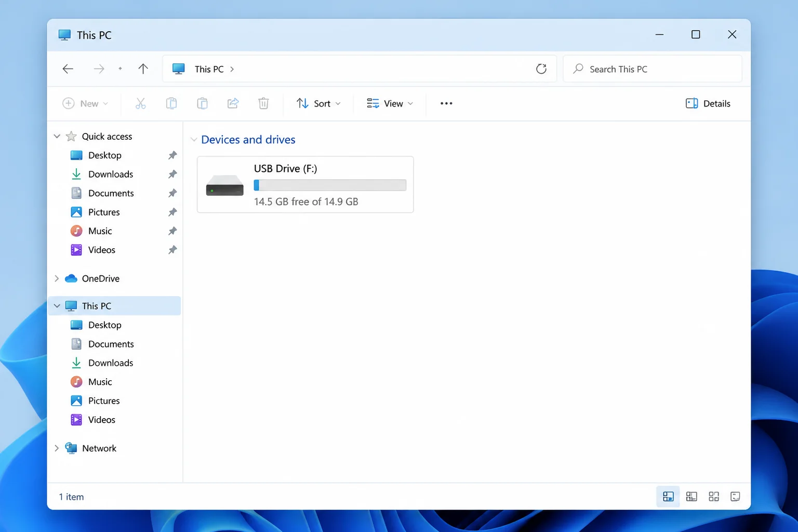
Task: Click the USB Drive (F:) drive icon
Action: click(225, 185)
